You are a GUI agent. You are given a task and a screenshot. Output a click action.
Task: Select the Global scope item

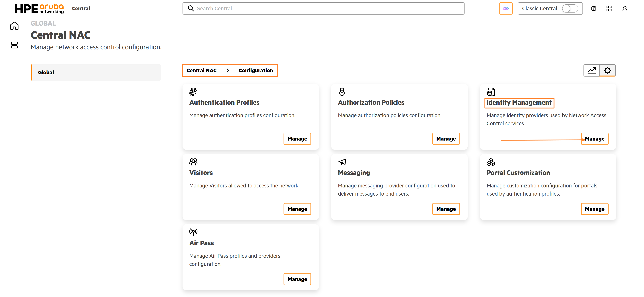click(x=96, y=72)
